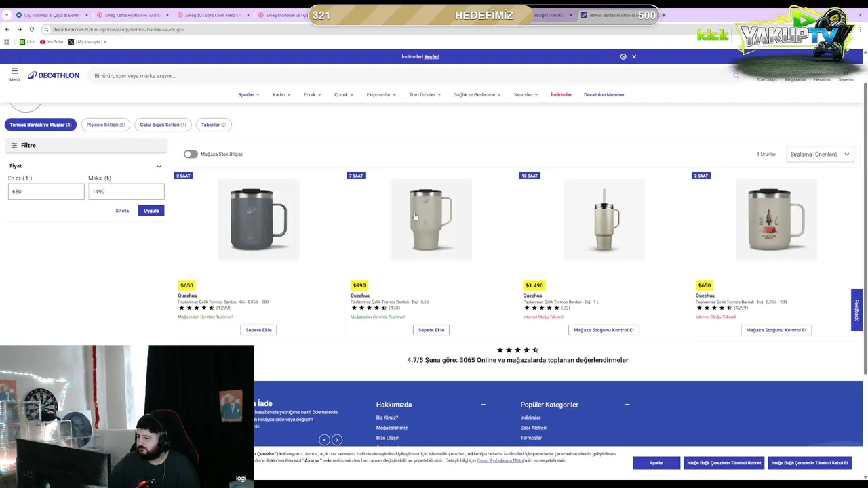Close the İndirimleri Keşfet banner
The image size is (868, 488).
634,56
